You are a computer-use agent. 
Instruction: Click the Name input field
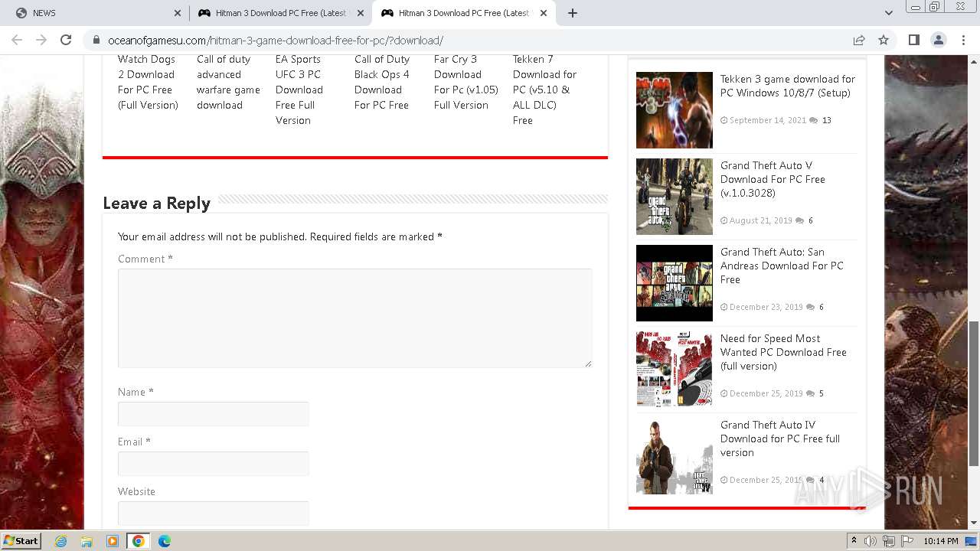[x=214, y=414]
